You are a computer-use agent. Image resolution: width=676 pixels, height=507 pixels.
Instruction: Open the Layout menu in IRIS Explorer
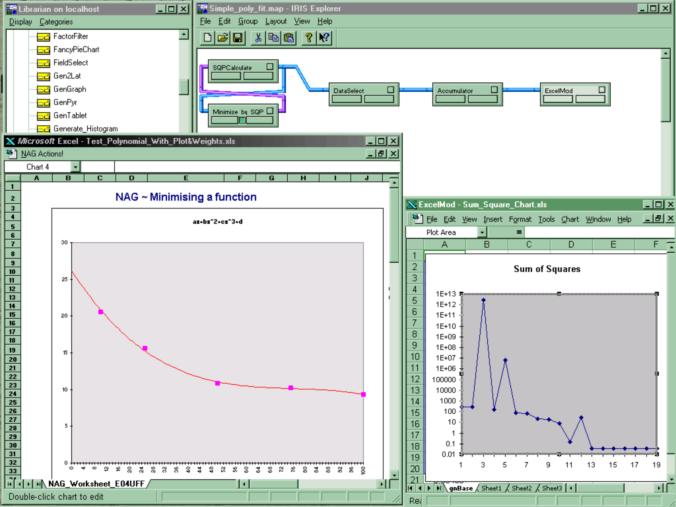pyautogui.click(x=276, y=21)
